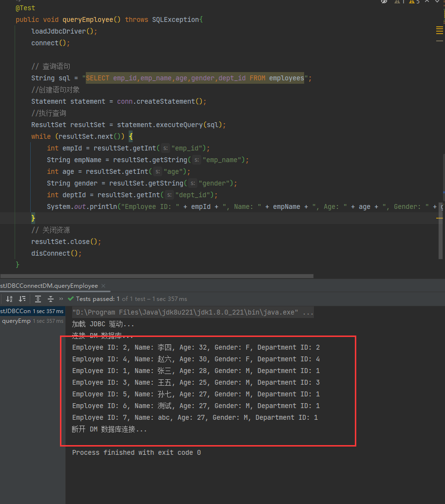Click the sort by duration icon
This screenshot has height=504, width=445.
pyautogui.click(x=22, y=299)
